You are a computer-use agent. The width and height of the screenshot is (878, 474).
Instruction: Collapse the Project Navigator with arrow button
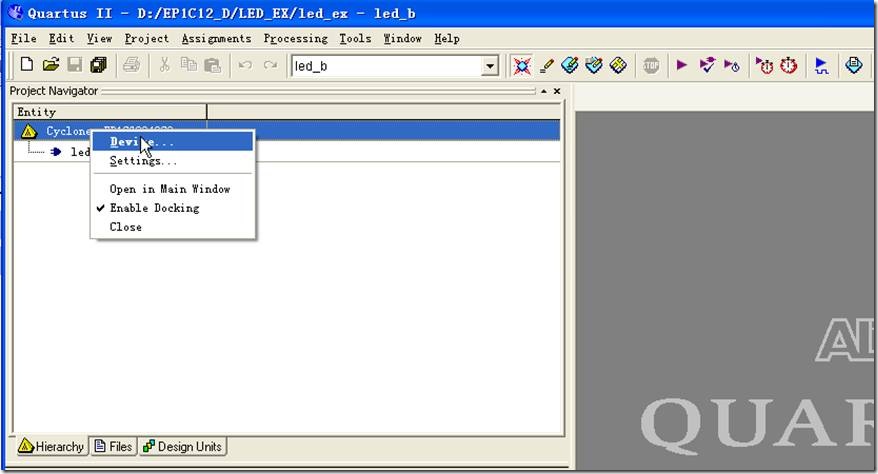coord(543,91)
